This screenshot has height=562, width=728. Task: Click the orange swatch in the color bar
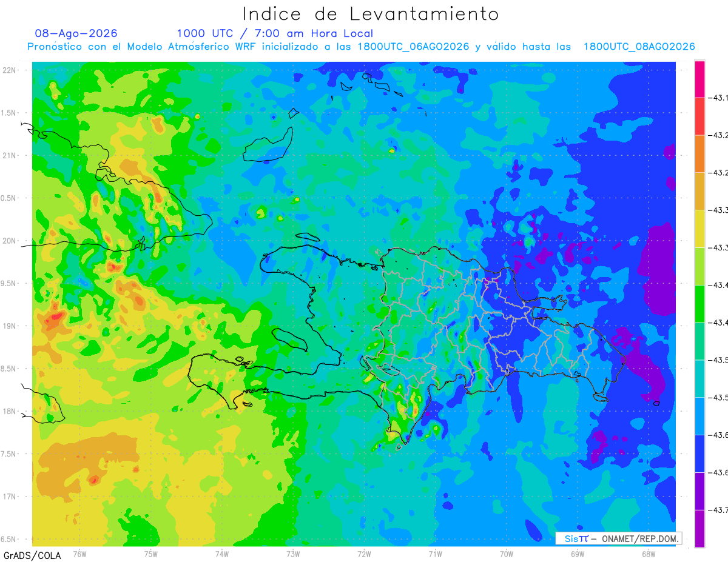pyautogui.click(x=699, y=153)
